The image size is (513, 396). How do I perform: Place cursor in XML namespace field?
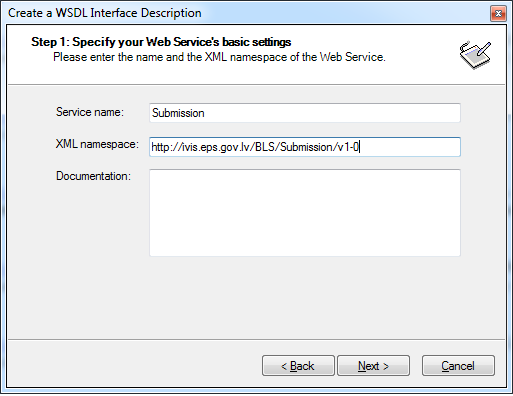(305, 147)
